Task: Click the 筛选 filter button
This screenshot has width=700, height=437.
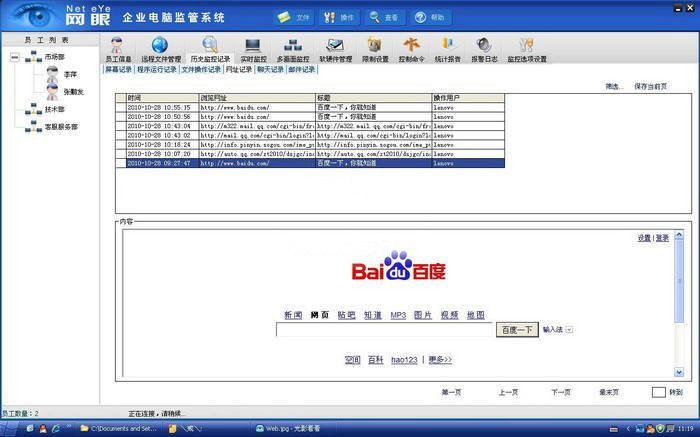Action: tap(614, 87)
